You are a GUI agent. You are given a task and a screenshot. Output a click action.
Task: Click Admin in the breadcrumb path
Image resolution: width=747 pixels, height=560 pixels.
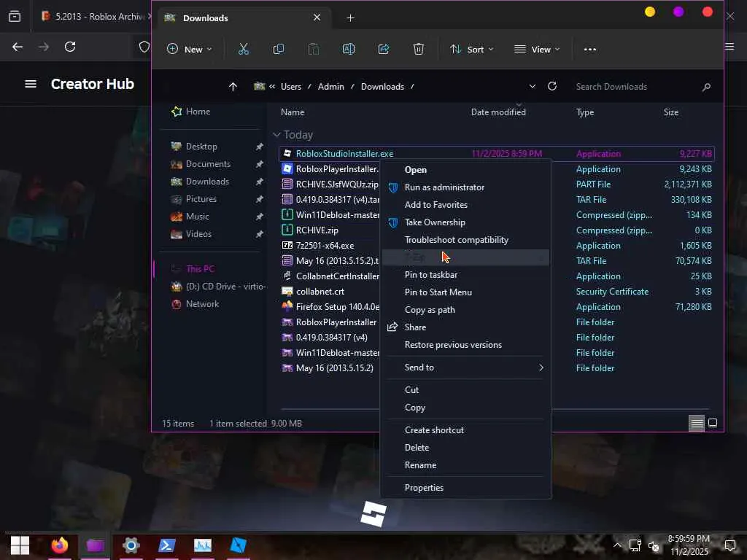(330, 87)
